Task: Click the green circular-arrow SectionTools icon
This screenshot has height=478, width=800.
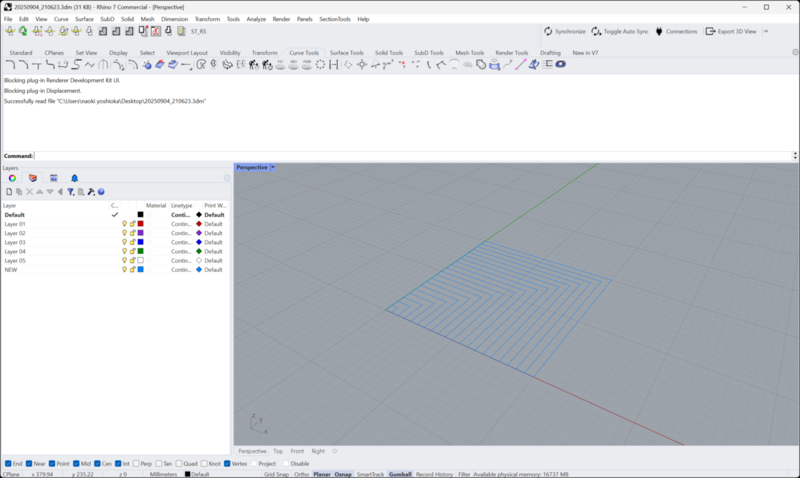Action: [x=23, y=32]
